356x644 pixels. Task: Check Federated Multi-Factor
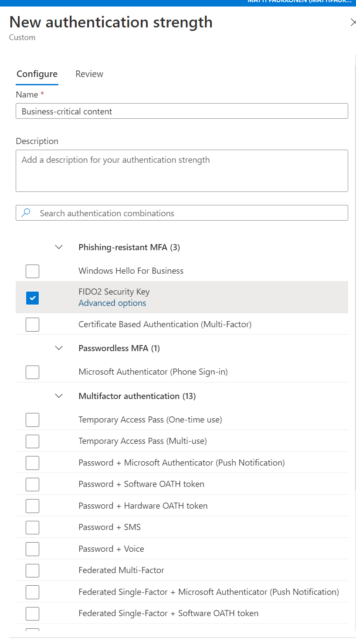32,570
